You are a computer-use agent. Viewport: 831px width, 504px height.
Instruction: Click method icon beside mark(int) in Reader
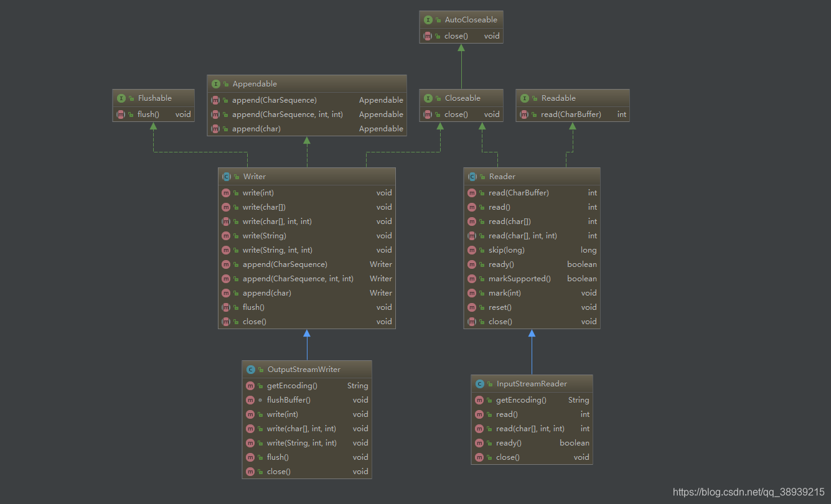472,293
